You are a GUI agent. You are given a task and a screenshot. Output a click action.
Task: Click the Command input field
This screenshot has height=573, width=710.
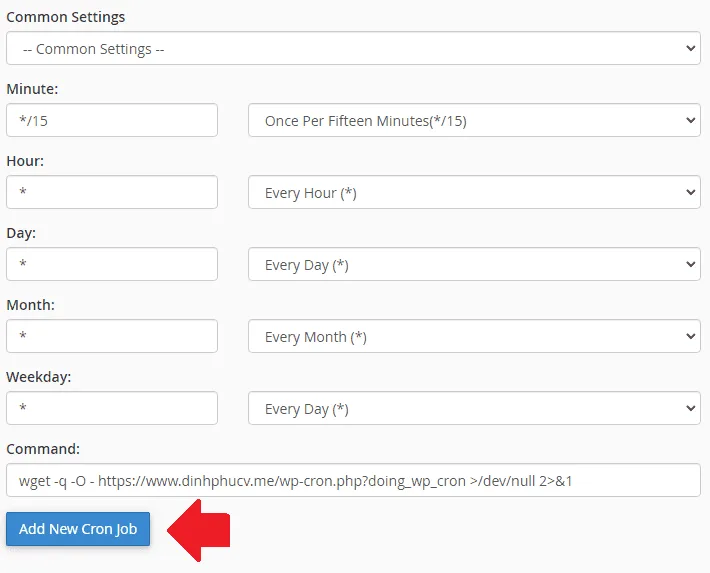coord(352,481)
